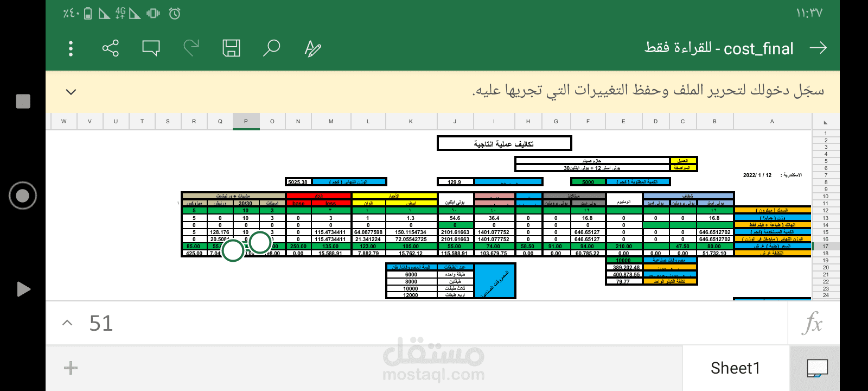
Task: Select cell with value 7,882.79
Action: [x=368, y=253]
